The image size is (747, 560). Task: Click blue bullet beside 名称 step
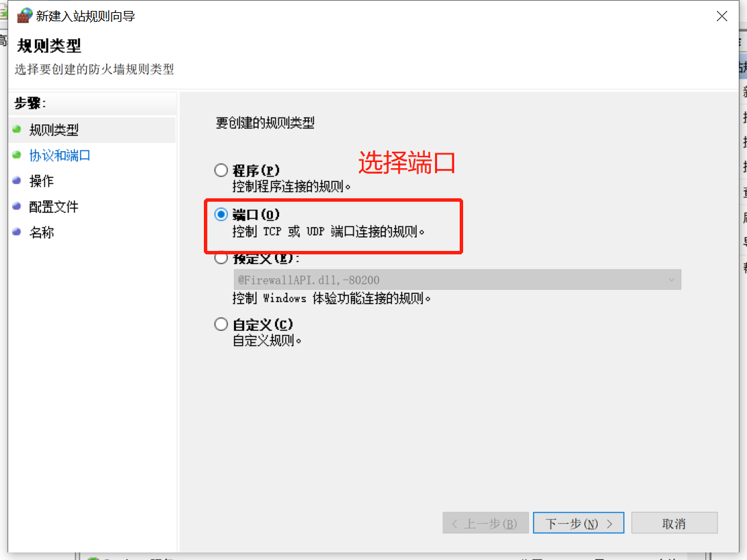click(x=16, y=232)
